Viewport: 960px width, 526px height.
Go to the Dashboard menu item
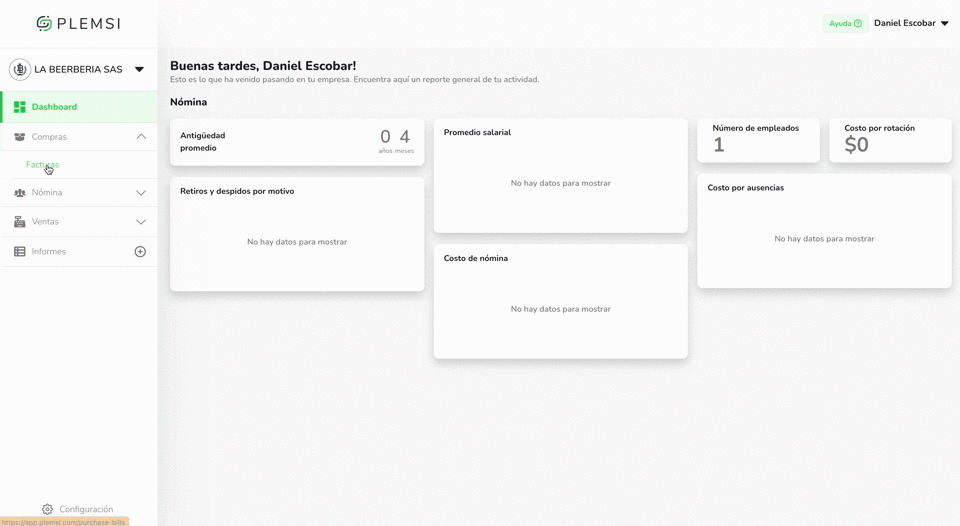point(79,107)
